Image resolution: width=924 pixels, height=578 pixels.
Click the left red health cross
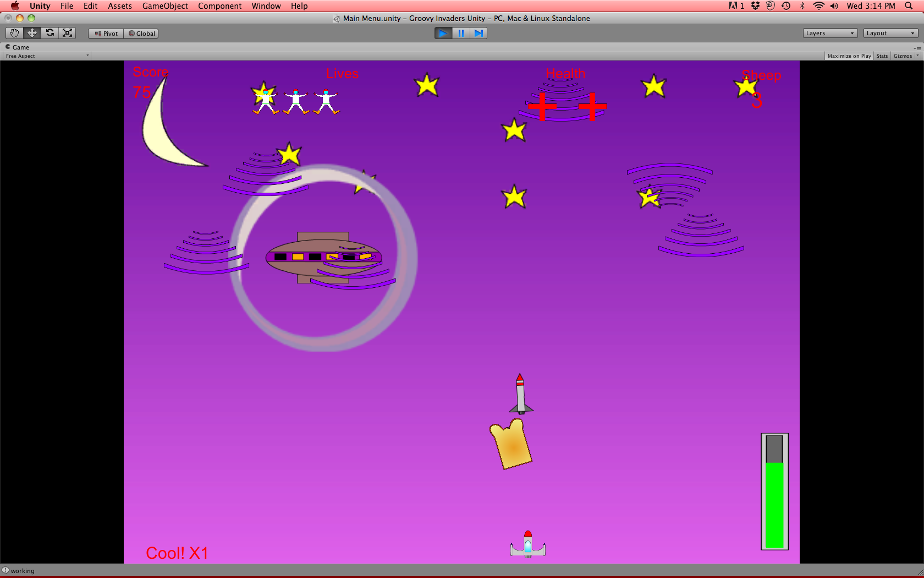[542, 106]
